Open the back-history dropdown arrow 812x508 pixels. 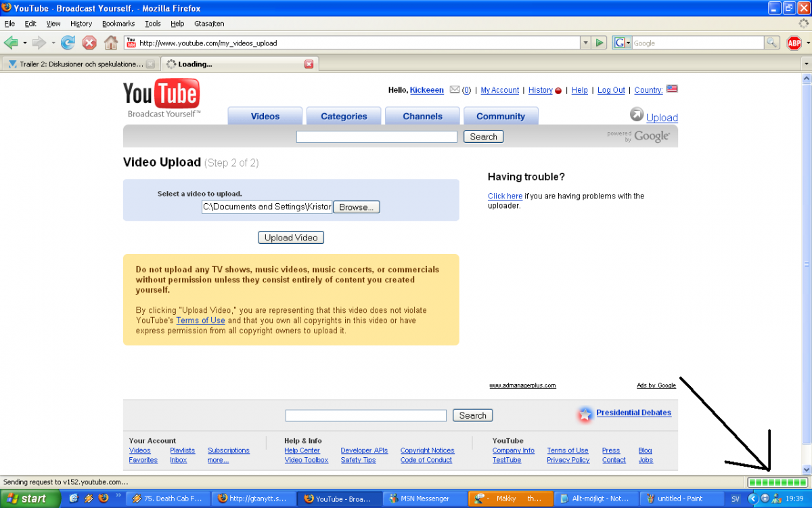[25, 43]
